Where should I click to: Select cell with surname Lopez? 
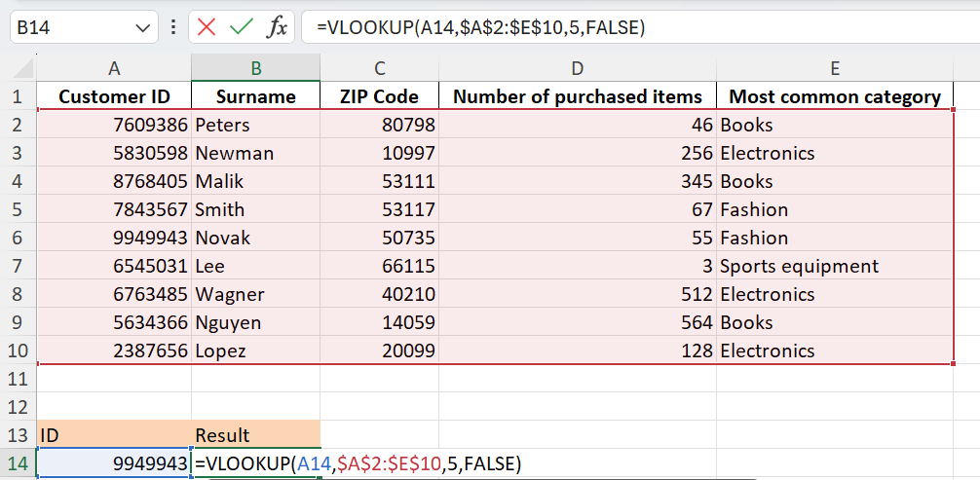tap(255, 351)
